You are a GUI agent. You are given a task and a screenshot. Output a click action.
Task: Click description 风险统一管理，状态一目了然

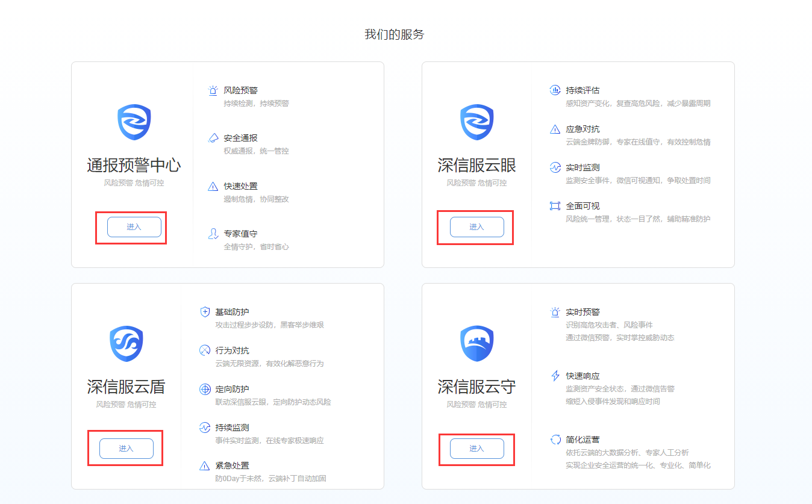[x=638, y=219]
